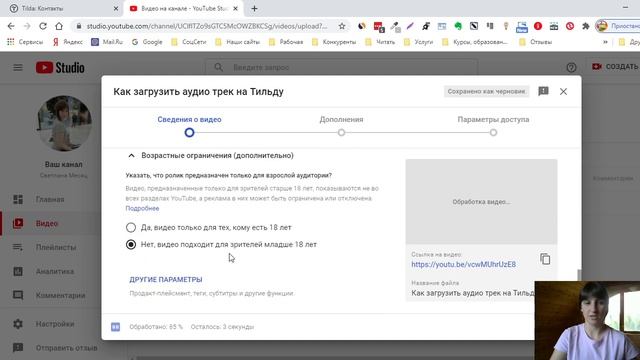The image size is (640, 360).
Task: Collapse Возрастные ограничения section
Action: pos(131,156)
